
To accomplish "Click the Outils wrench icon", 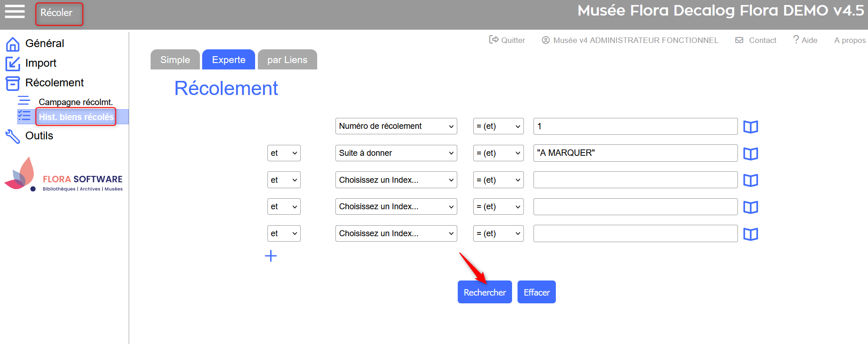I will tap(12, 136).
